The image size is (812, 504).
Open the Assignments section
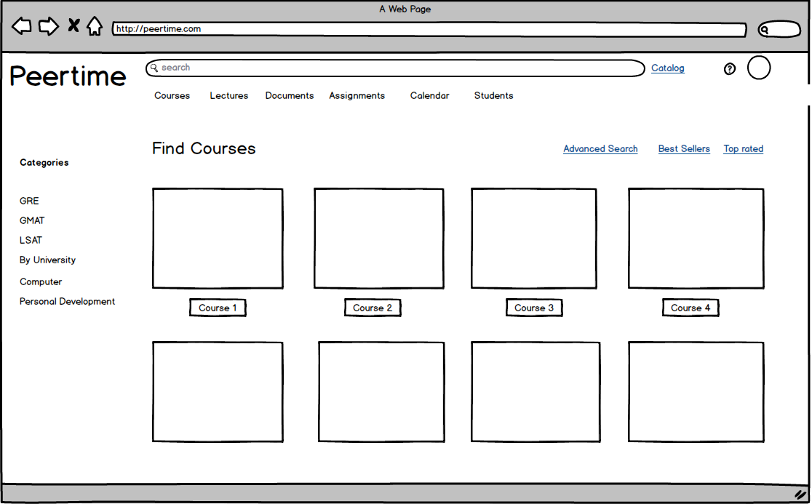[x=357, y=96]
